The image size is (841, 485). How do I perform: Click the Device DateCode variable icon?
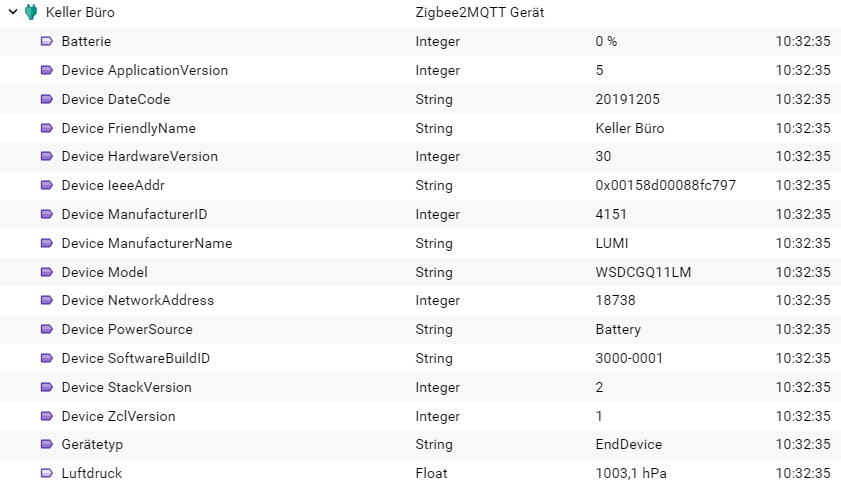pos(47,99)
